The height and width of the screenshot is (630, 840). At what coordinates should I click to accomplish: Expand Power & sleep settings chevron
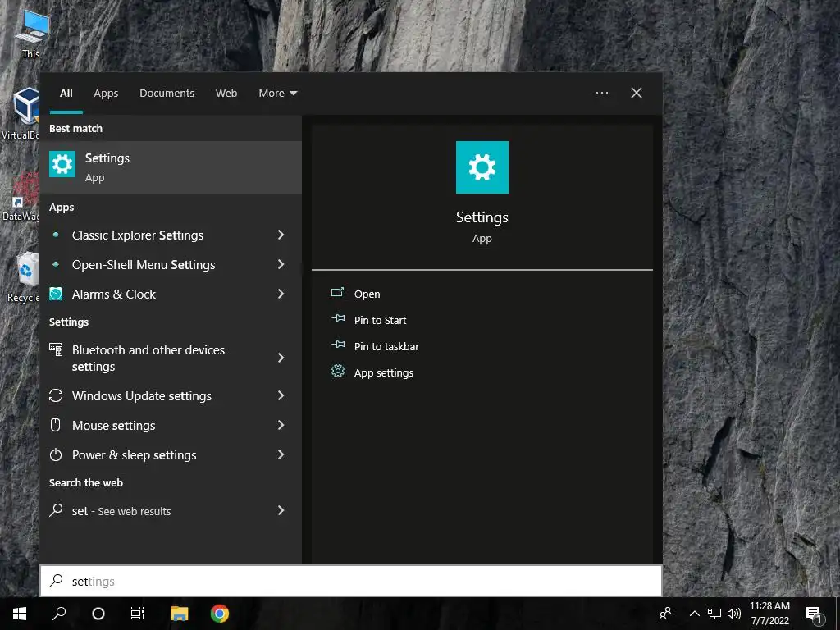[x=281, y=454]
